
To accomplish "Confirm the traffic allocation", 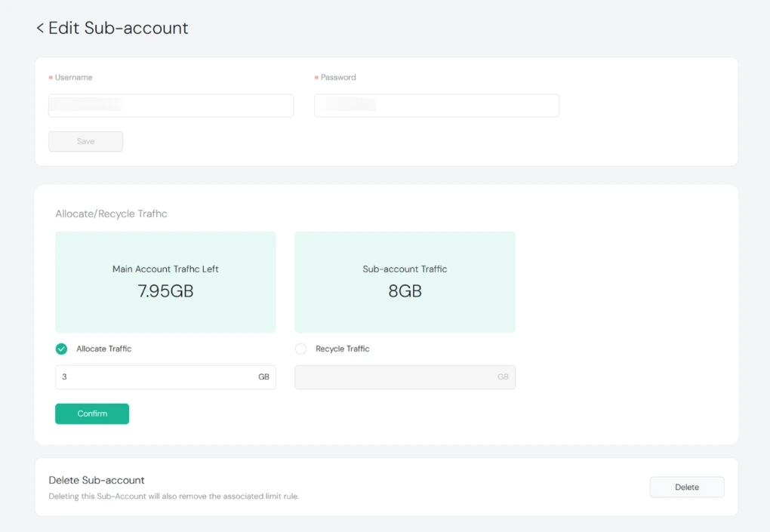I will click(x=92, y=414).
